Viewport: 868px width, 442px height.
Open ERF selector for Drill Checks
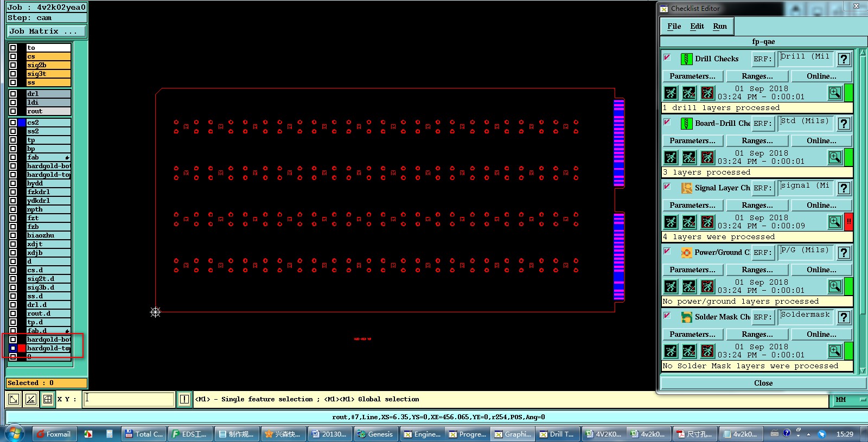point(762,59)
